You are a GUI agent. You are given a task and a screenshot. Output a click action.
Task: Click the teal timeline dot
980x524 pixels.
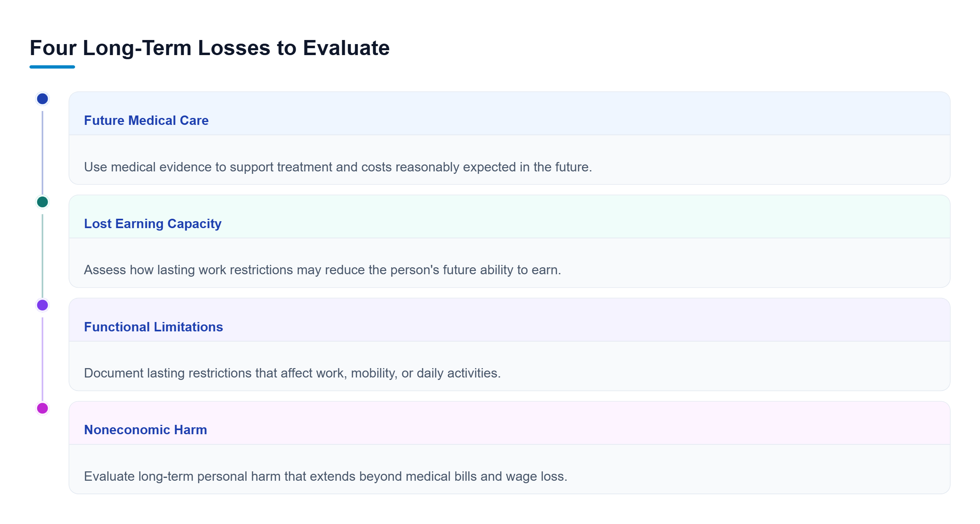pos(42,202)
